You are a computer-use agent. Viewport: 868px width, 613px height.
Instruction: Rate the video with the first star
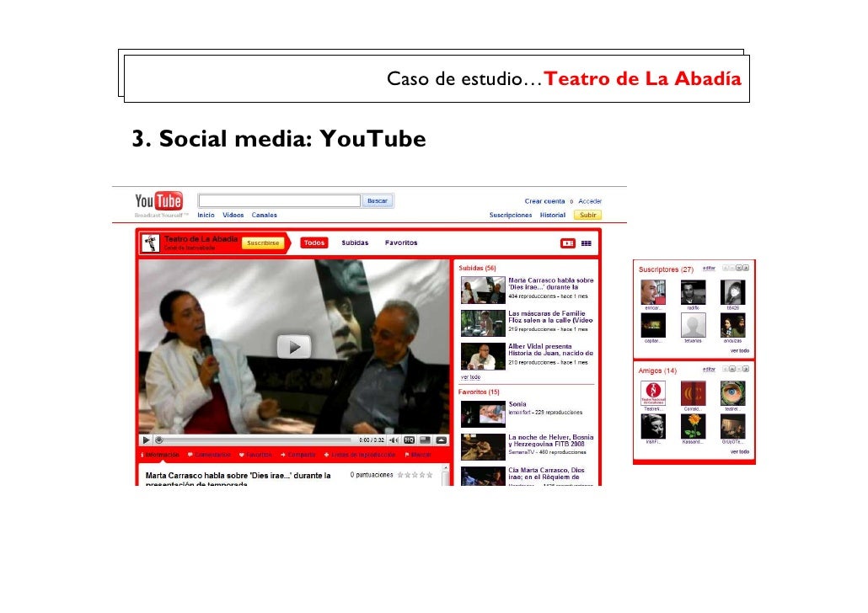400,475
